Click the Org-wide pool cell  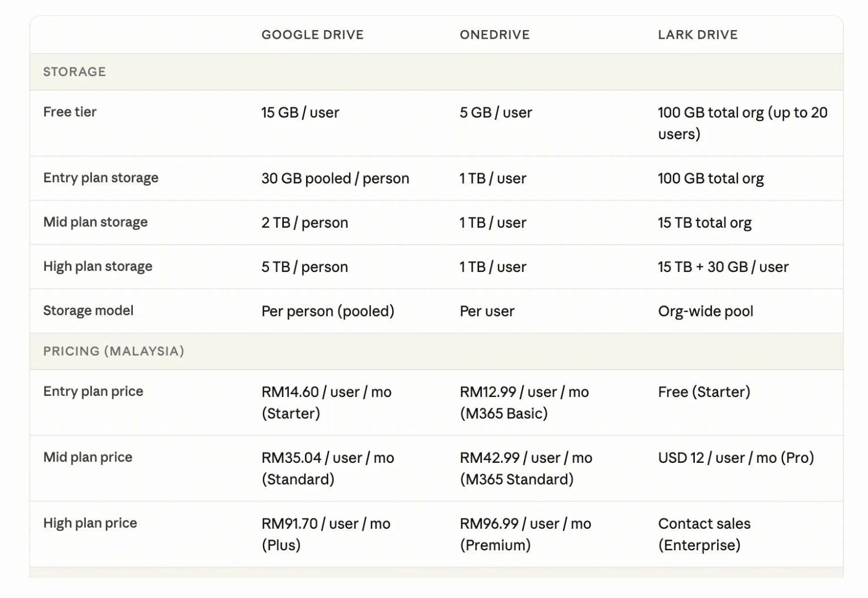pos(706,311)
